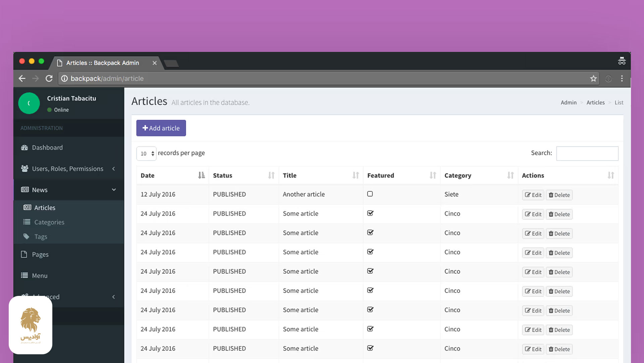Image resolution: width=644 pixels, height=363 pixels.
Task: Follow the Articles breadcrumb link
Action: [x=595, y=102]
